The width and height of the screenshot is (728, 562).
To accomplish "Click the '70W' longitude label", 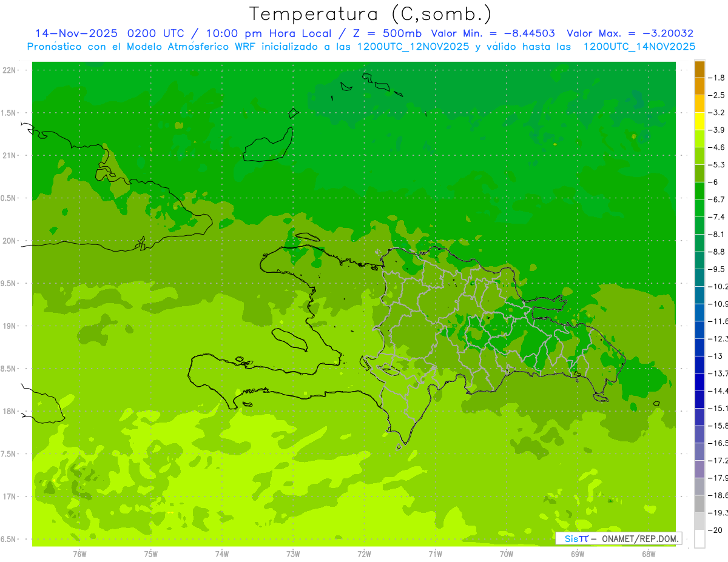I will pos(507,554).
